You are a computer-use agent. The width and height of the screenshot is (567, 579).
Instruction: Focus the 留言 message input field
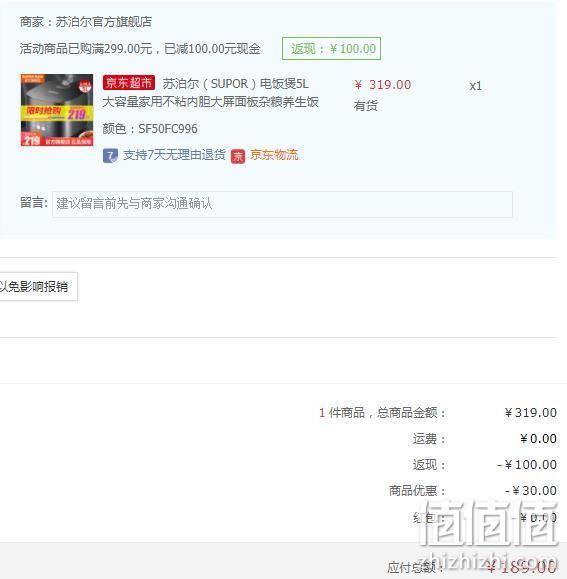282,204
